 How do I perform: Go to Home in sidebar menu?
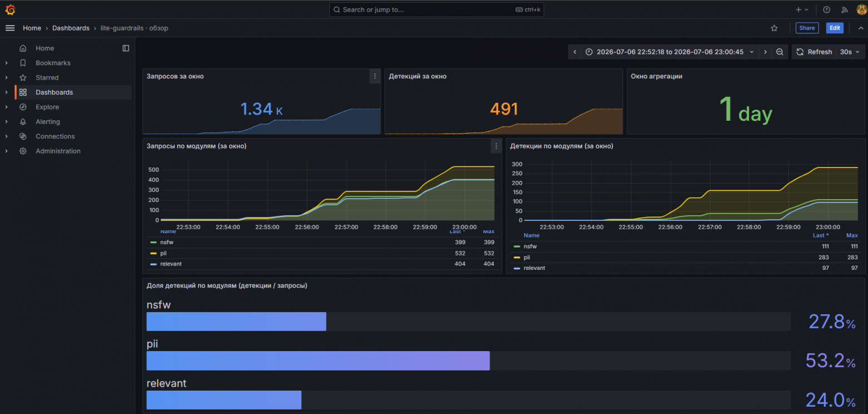click(x=45, y=48)
